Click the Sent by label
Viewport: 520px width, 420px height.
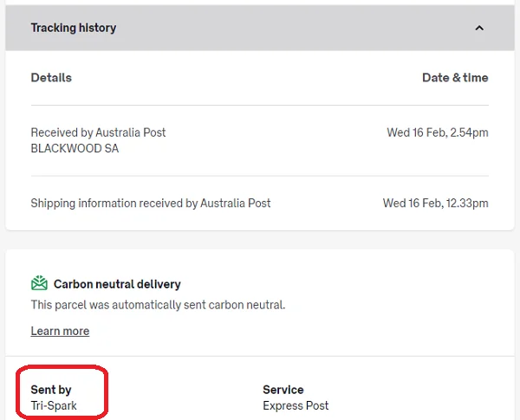(x=51, y=390)
